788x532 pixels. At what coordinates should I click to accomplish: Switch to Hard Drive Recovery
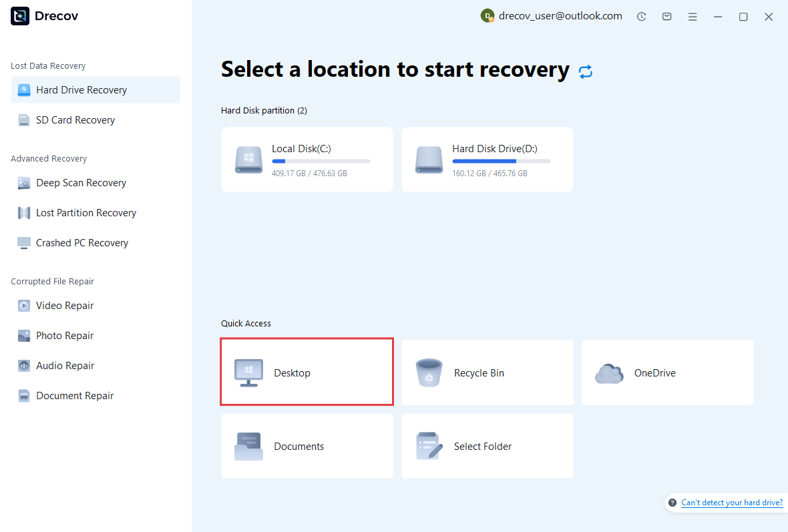(x=83, y=89)
